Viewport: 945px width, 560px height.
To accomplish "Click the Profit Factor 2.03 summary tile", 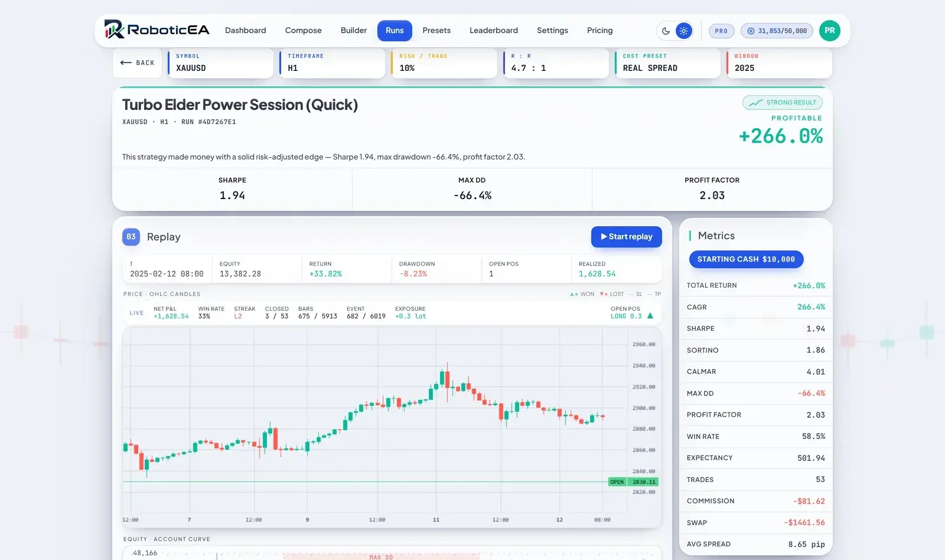I will coord(712,189).
